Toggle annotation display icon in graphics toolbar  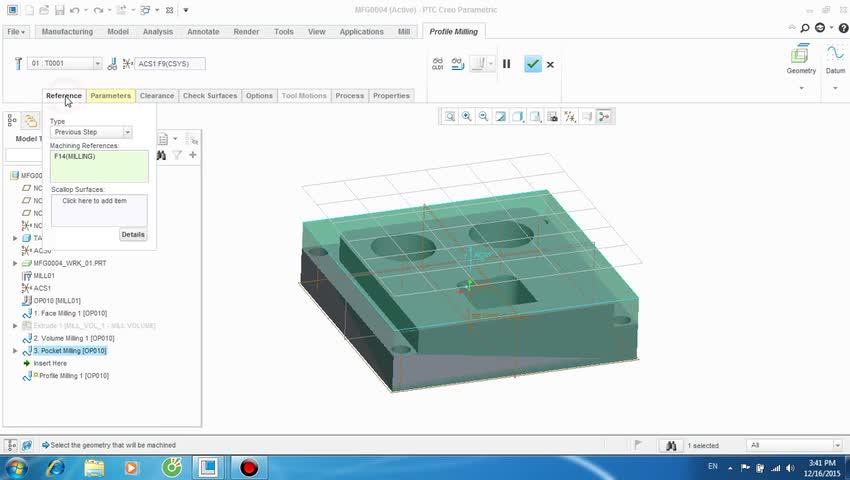pos(587,117)
